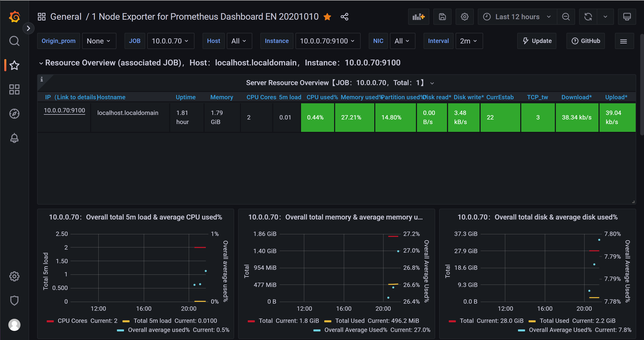The width and height of the screenshot is (644, 340).
Task: Click the 0.44% CPU used cell
Action: point(317,117)
